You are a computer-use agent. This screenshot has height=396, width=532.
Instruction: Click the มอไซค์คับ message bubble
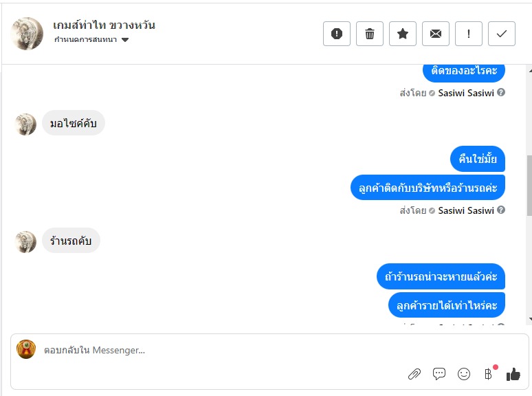pos(74,123)
